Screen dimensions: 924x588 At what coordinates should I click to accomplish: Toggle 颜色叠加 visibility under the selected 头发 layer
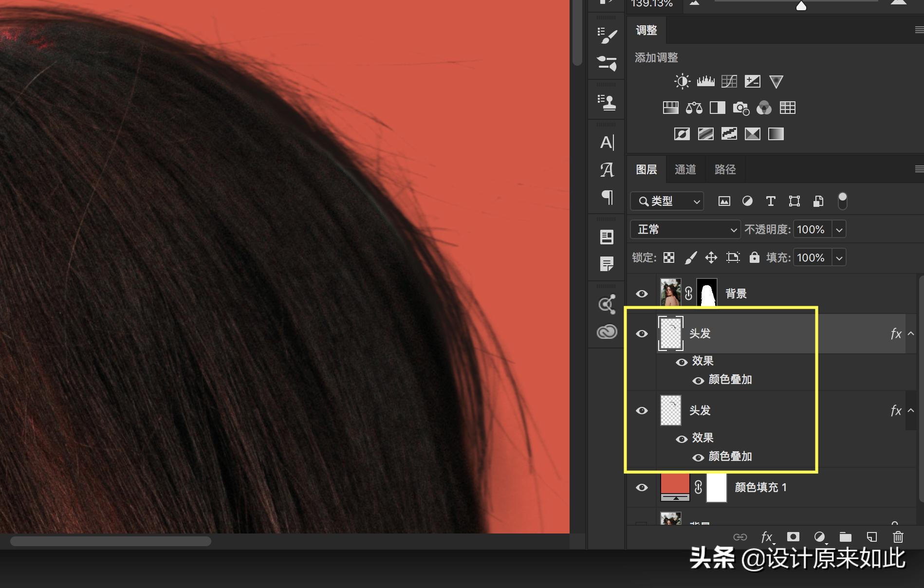[698, 380]
